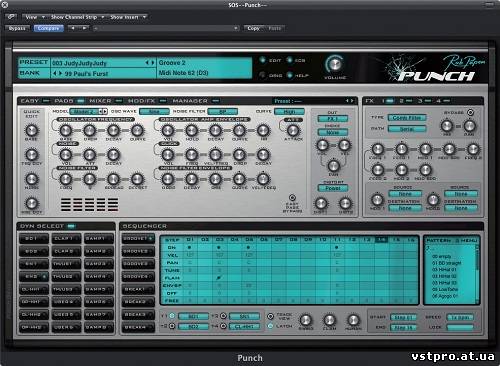This screenshot has width=500, height=366.
Task: Click the Bypass button in host toolbar
Action: tap(17, 28)
